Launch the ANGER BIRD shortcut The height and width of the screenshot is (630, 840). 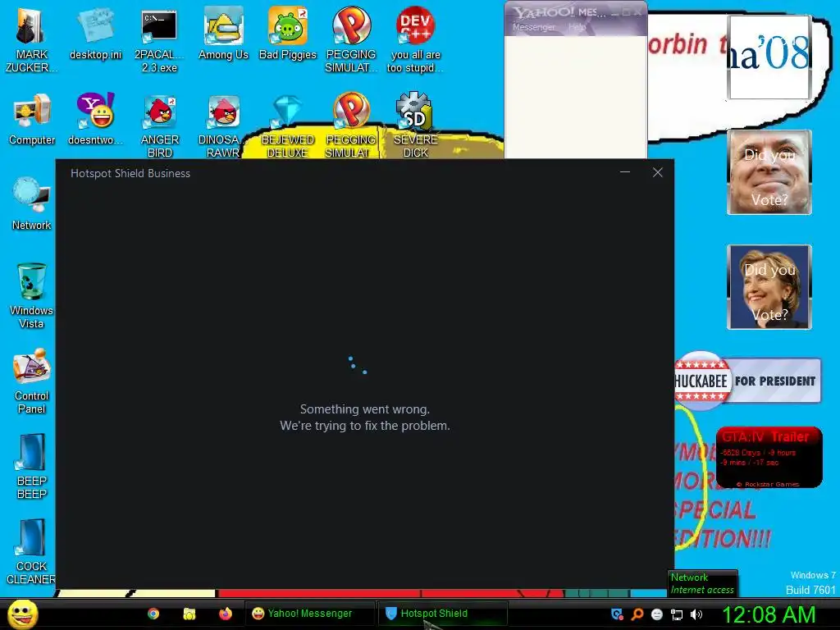click(x=160, y=126)
